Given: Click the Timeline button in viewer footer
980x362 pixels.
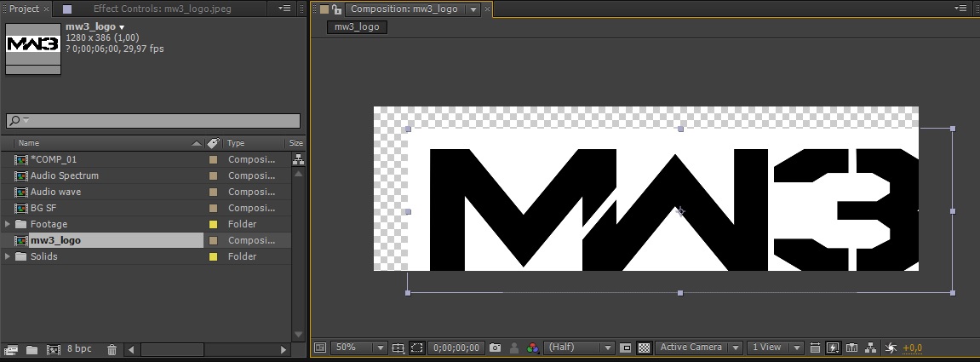Looking at the screenshot, I should point(851,348).
